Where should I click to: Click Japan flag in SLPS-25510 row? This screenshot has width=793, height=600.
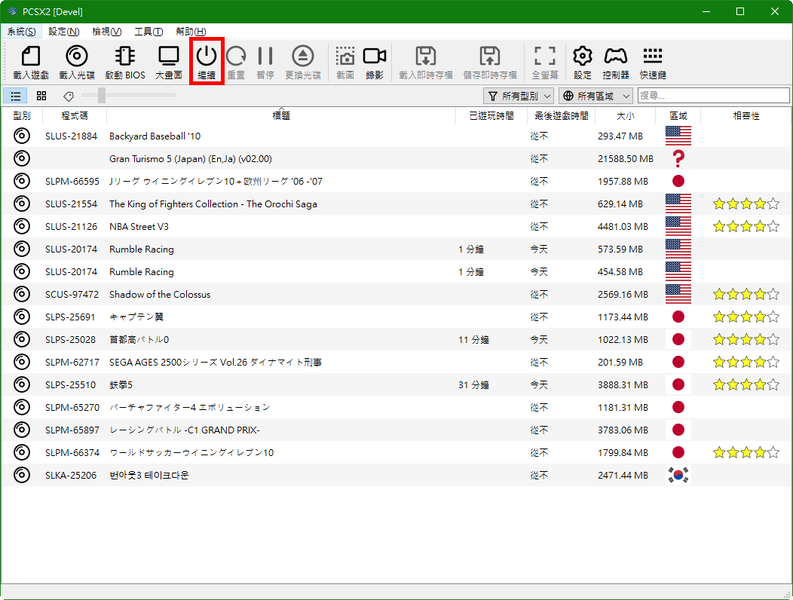click(678, 385)
